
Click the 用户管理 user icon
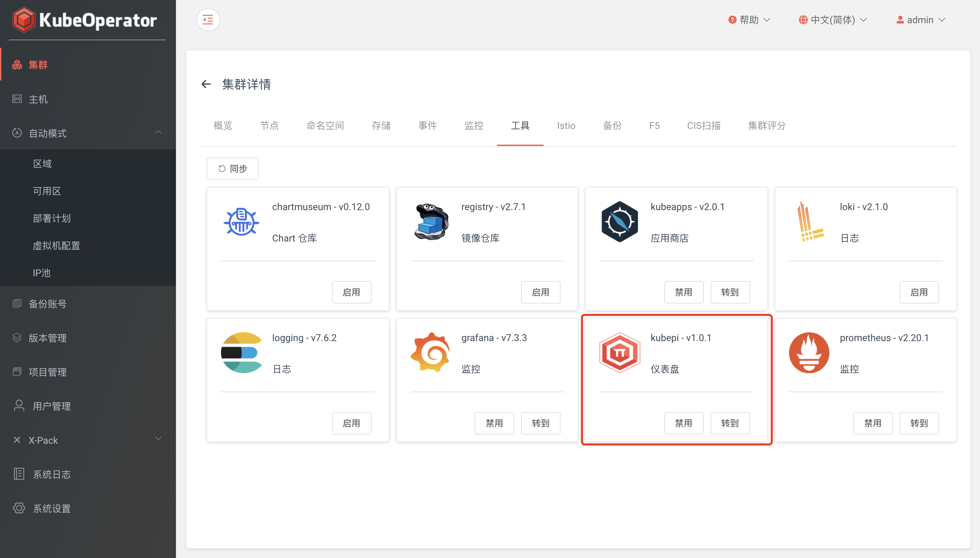(19, 406)
